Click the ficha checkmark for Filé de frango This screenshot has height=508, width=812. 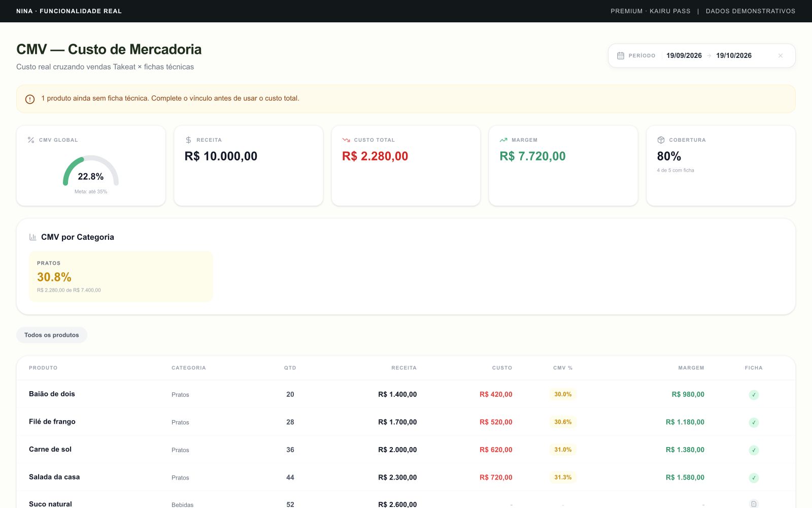click(754, 422)
